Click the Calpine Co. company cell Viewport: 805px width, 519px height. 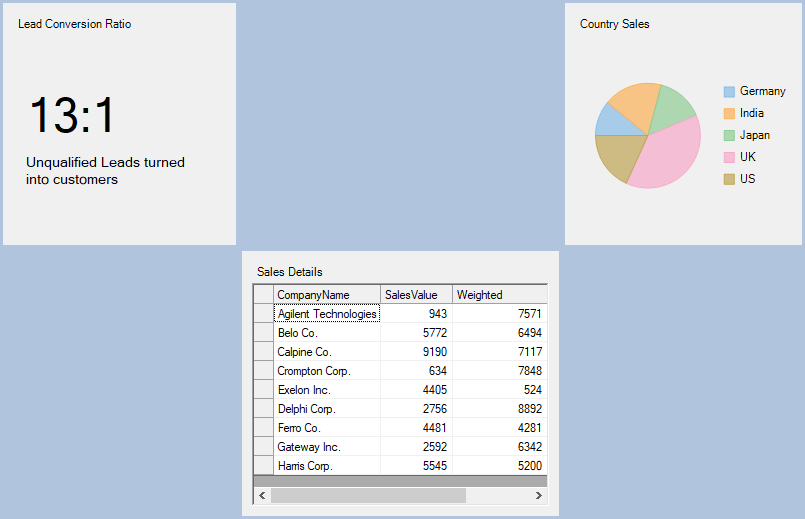pos(327,352)
